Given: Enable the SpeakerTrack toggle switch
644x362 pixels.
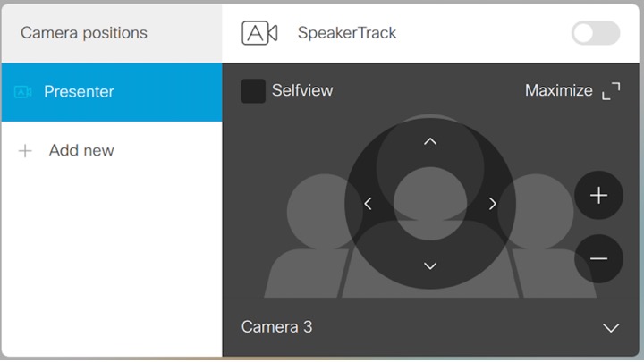Looking at the screenshot, I should click(595, 33).
